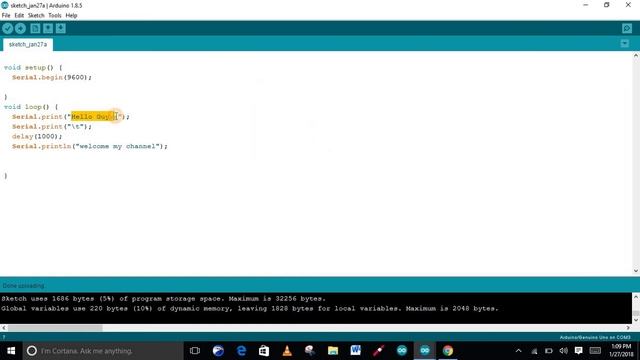
Task: Click the "Done uploading." status message
Action: 23,286
